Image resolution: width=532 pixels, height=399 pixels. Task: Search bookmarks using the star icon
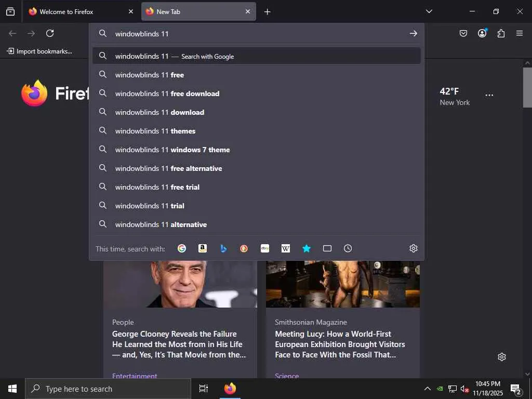click(307, 248)
